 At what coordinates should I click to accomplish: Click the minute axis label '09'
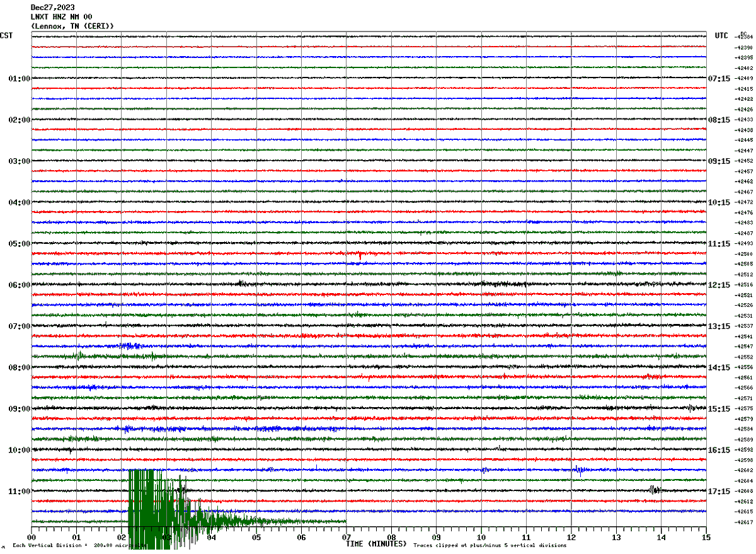point(436,538)
